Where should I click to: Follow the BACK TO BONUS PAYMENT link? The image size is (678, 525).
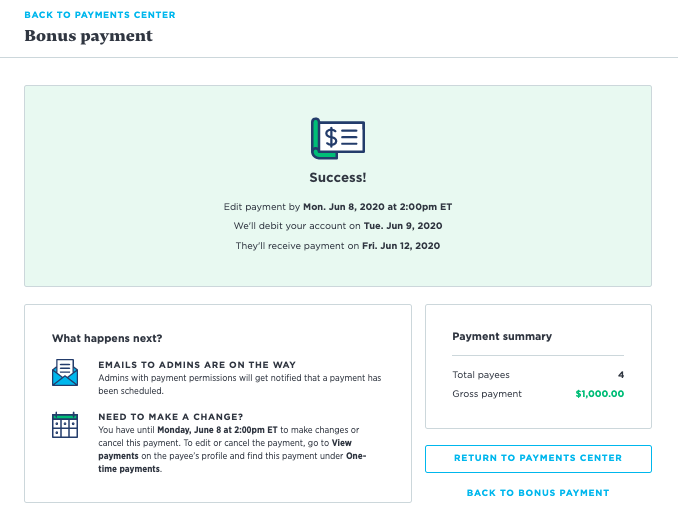pyautogui.click(x=538, y=493)
